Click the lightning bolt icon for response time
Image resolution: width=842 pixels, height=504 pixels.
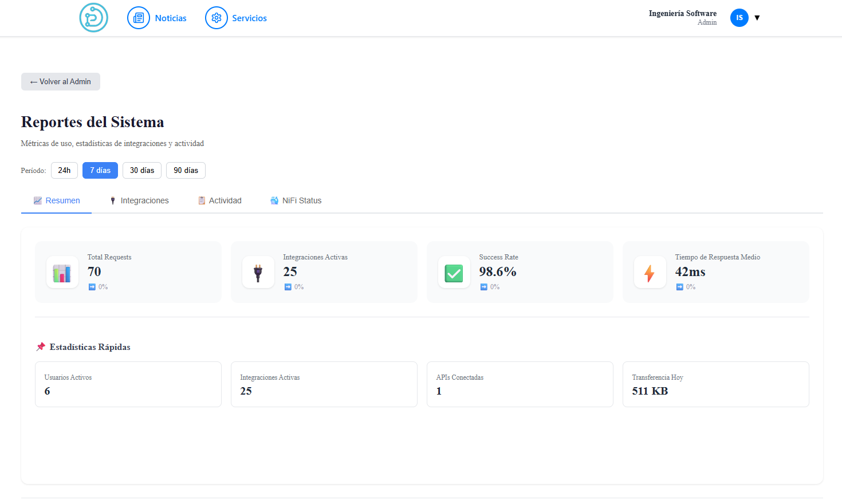coord(650,272)
